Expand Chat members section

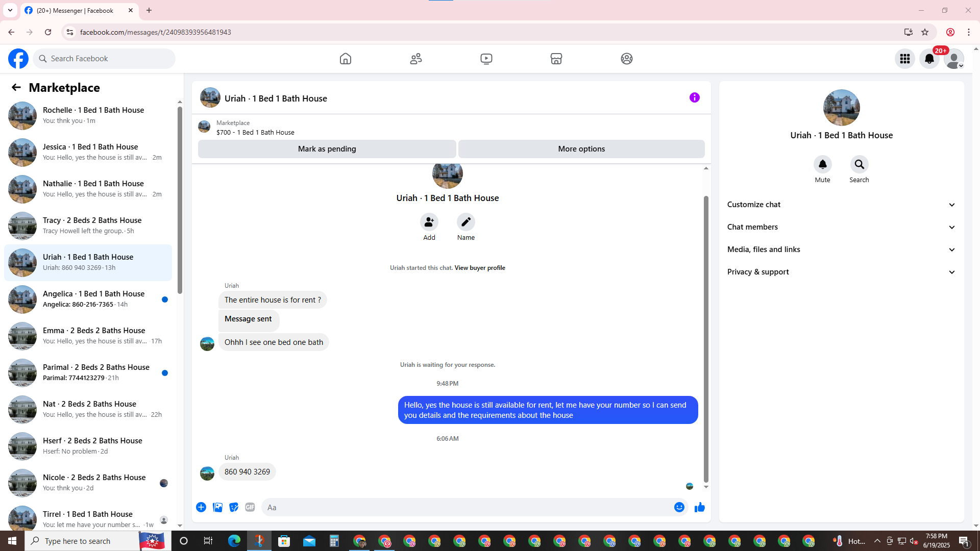click(x=842, y=227)
